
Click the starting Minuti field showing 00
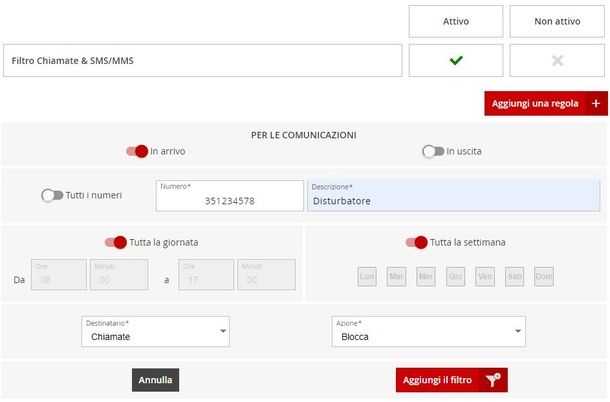119,275
